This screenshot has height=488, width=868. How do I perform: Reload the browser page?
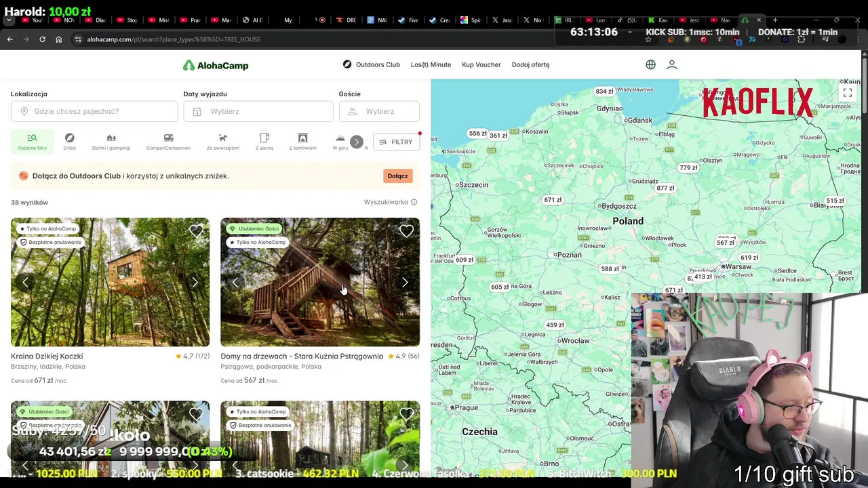pyautogui.click(x=42, y=39)
